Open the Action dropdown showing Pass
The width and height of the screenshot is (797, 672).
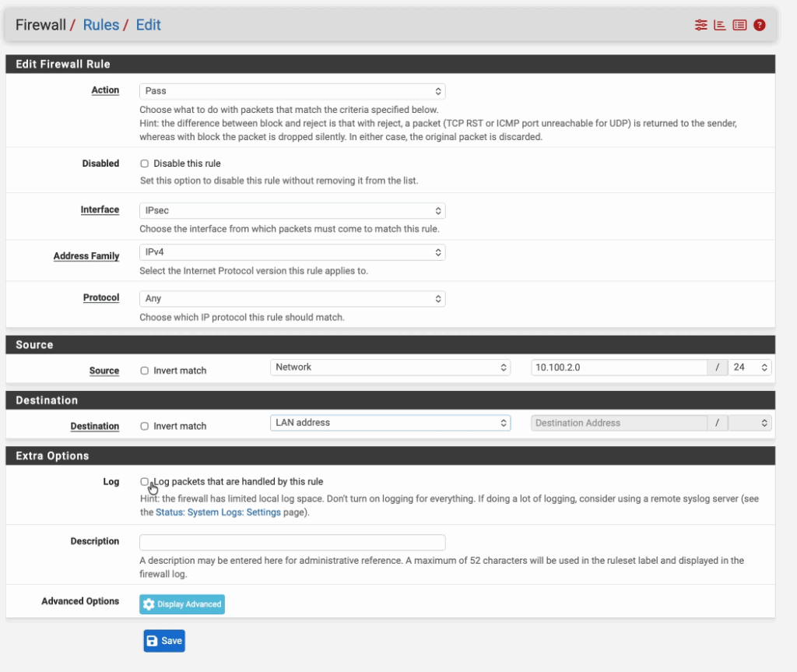[292, 91]
